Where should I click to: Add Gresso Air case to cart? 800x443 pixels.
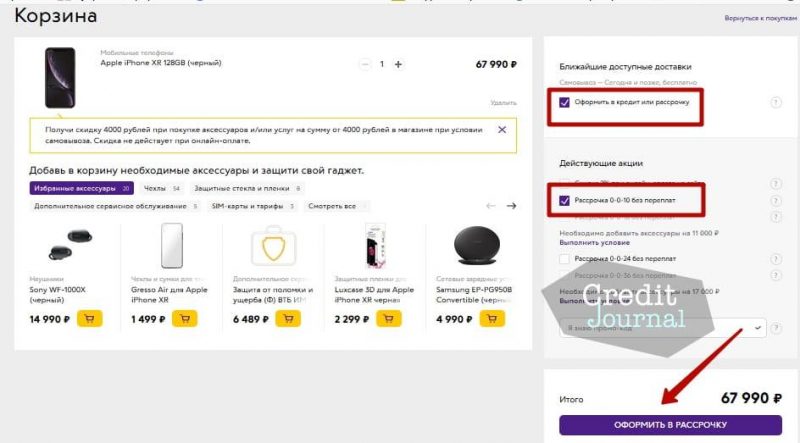(185, 319)
